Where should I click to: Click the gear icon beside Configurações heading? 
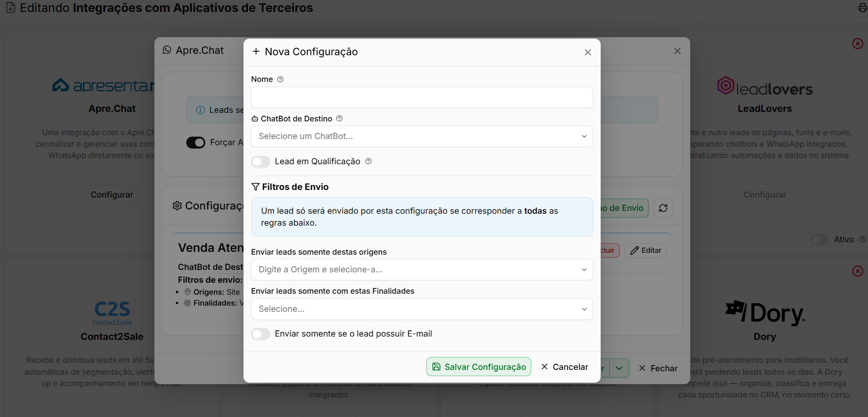pyautogui.click(x=177, y=206)
